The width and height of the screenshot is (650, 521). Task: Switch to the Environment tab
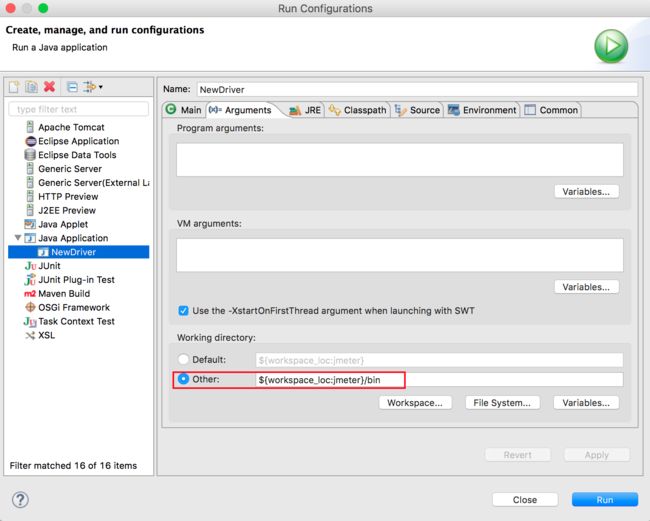click(483, 110)
